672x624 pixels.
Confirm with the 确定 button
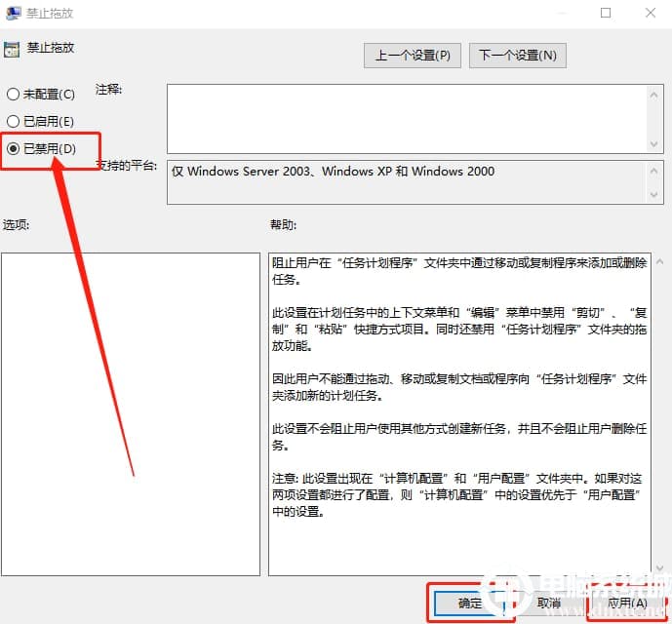pos(470,604)
